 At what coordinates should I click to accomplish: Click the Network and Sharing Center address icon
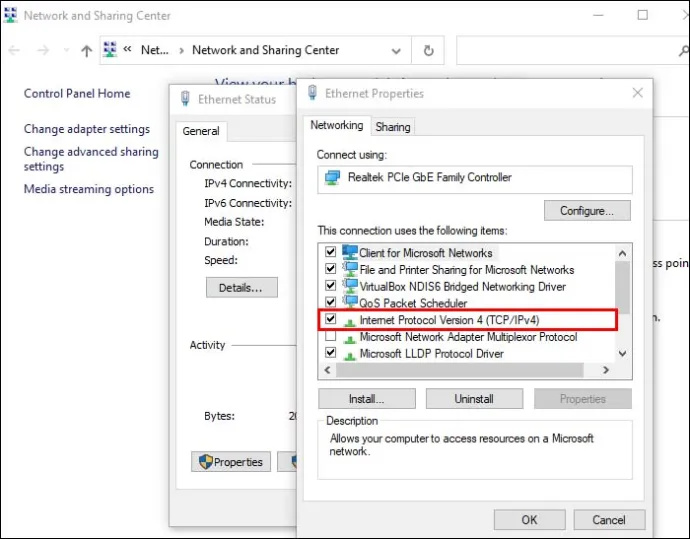[x=110, y=50]
